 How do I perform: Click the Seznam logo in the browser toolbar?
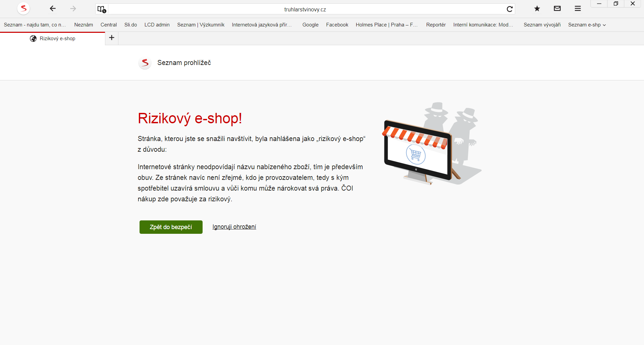pyautogui.click(x=23, y=8)
